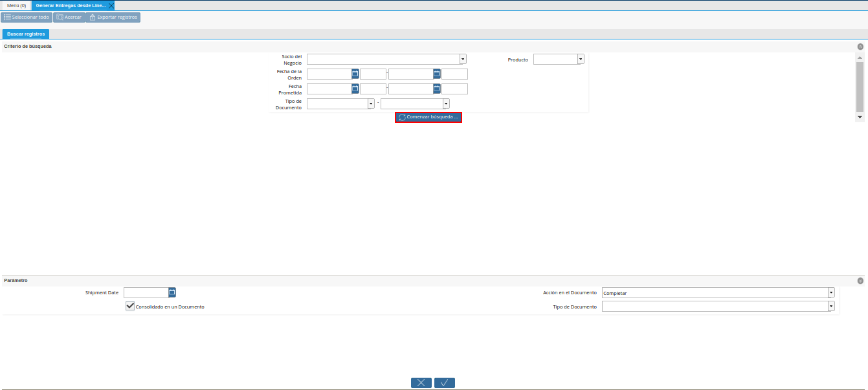Screen dimensions: 868x390
Task: Open calendar for Fecha Prometida start date
Action: coord(355,89)
